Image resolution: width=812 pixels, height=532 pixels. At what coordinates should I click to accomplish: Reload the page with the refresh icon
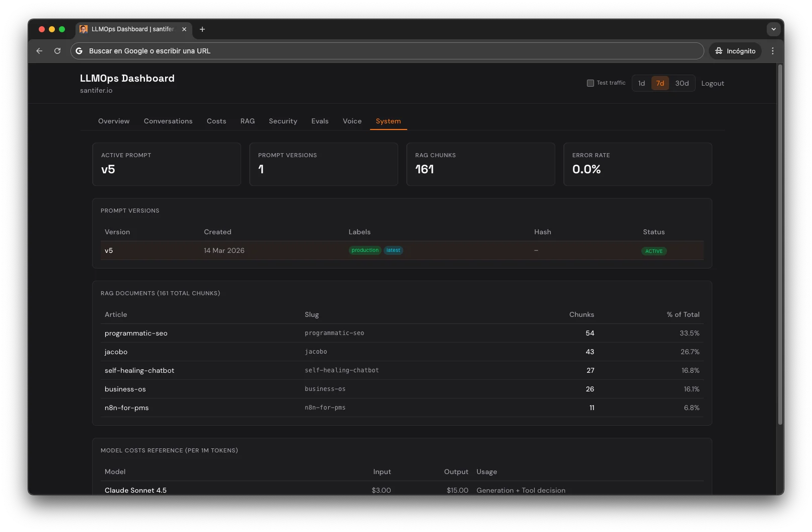coord(57,51)
